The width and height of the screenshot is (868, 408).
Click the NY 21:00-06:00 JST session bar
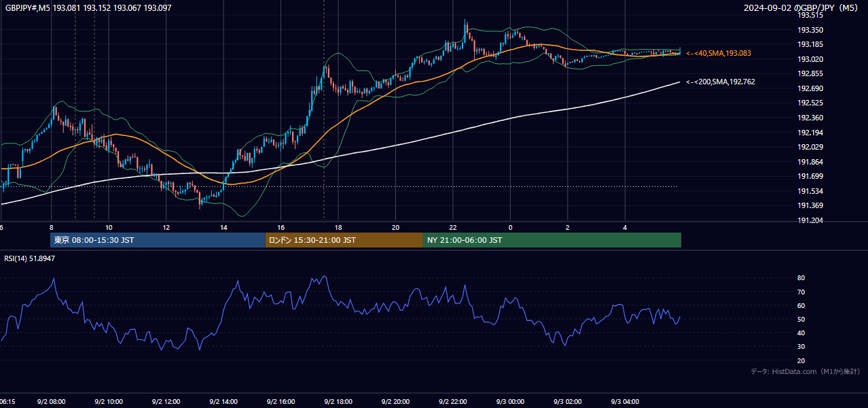(x=552, y=240)
